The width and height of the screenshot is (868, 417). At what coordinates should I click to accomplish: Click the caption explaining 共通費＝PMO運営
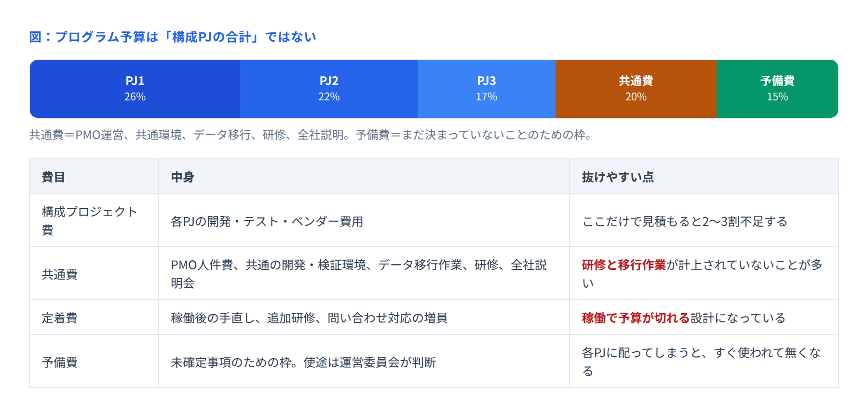[x=311, y=135]
